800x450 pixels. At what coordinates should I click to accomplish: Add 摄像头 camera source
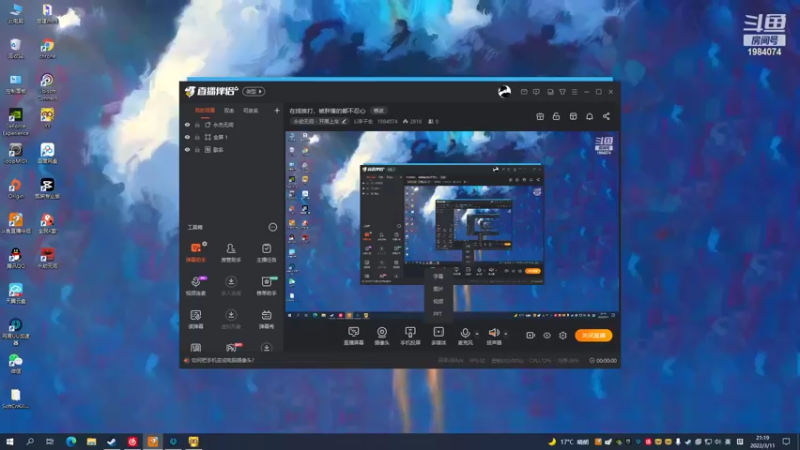pyautogui.click(x=382, y=336)
